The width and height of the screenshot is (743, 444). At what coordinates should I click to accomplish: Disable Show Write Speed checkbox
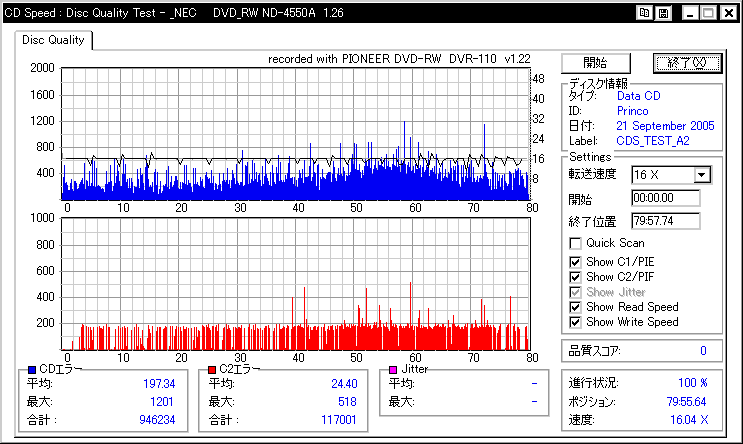coord(575,322)
